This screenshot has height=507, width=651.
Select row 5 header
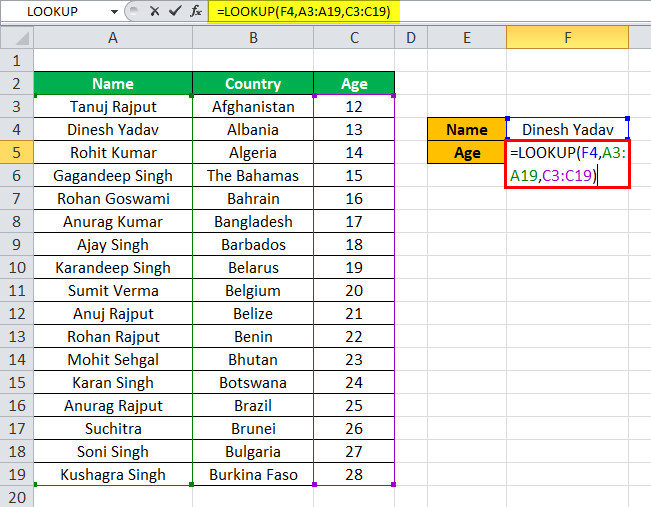(x=17, y=152)
